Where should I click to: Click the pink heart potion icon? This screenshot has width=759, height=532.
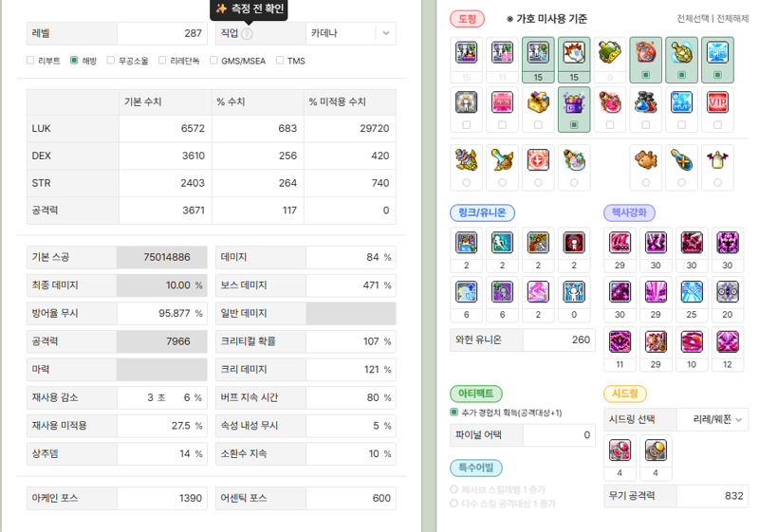click(610, 102)
